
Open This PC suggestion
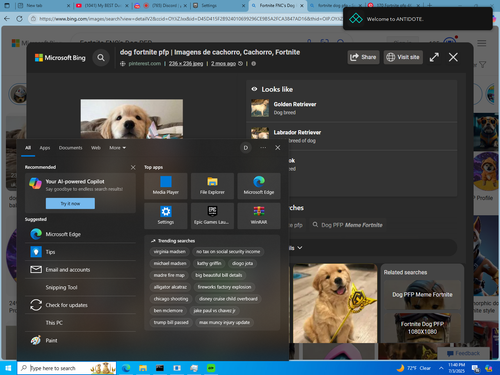tap(80, 323)
